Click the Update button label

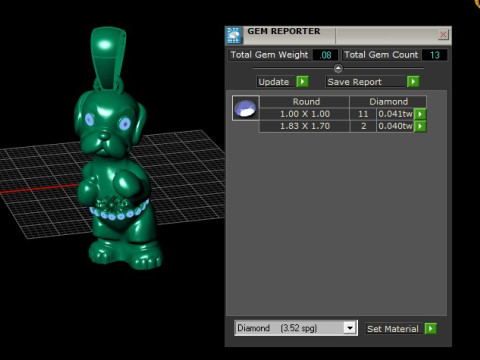pos(276,82)
